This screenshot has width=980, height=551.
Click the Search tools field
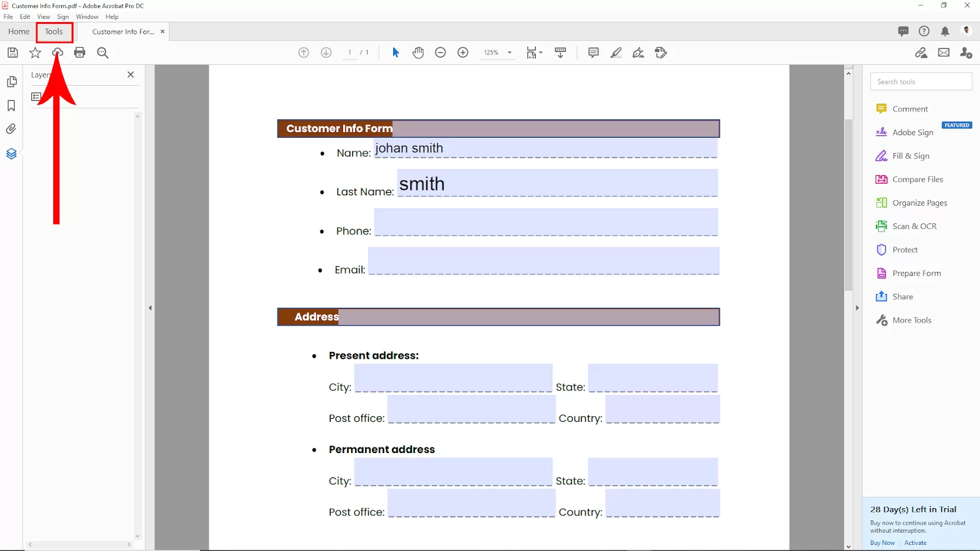click(921, 81)
